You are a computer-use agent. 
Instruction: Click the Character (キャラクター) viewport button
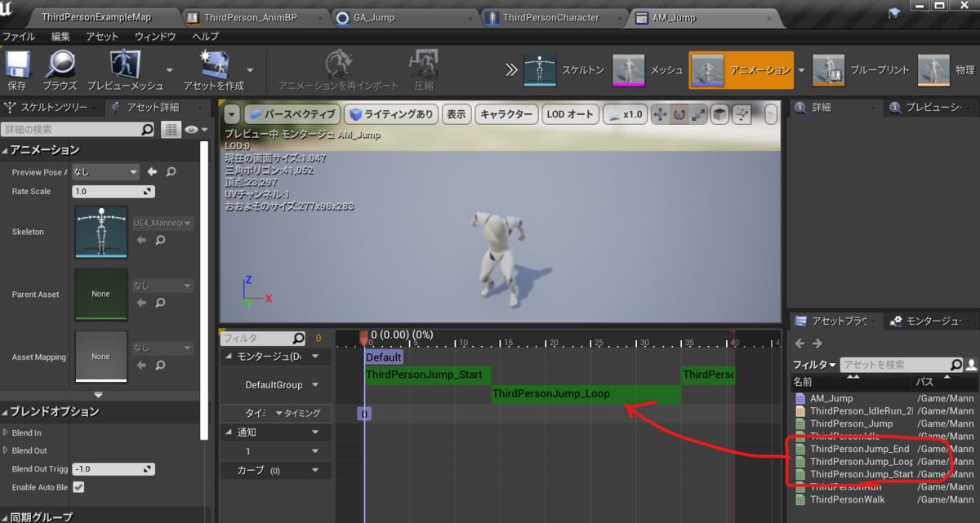506,115
